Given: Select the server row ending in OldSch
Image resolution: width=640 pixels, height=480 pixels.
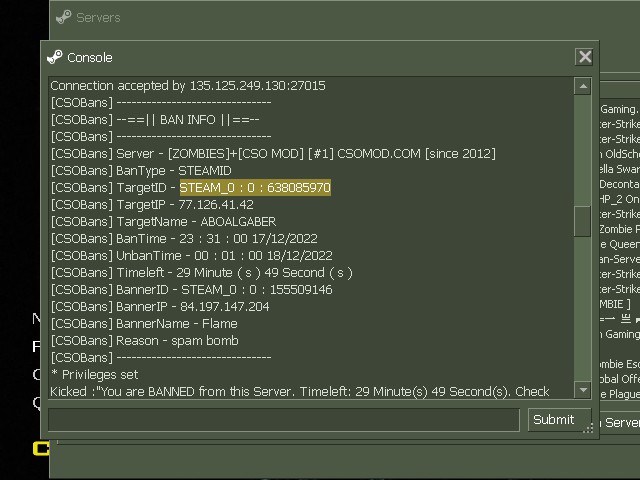Looking at the screenshot, I should point(620,154).
